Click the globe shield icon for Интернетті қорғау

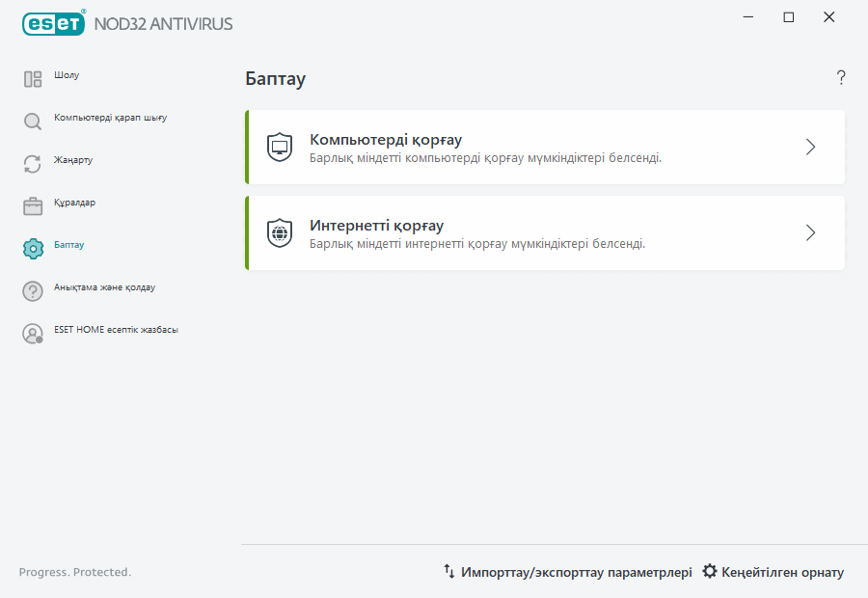point(279,232)
